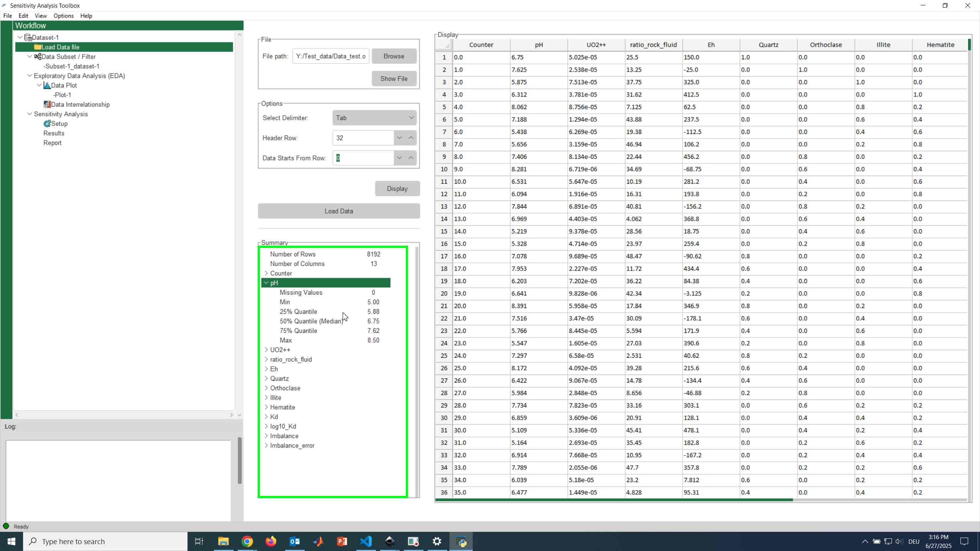Collapse the Sensitivity Analysis node
The image size is (980, 551).
(x=29, y=114)
